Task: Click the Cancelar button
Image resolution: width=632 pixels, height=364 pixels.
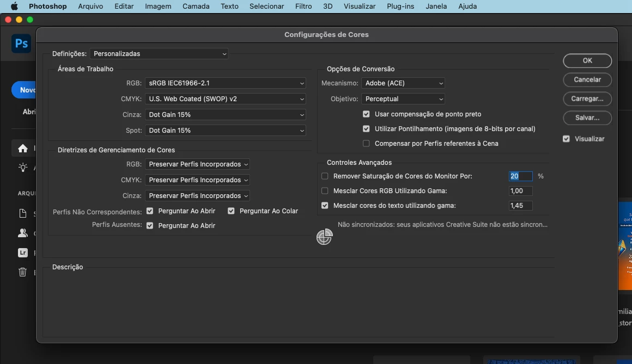Action: click(587, 80)
